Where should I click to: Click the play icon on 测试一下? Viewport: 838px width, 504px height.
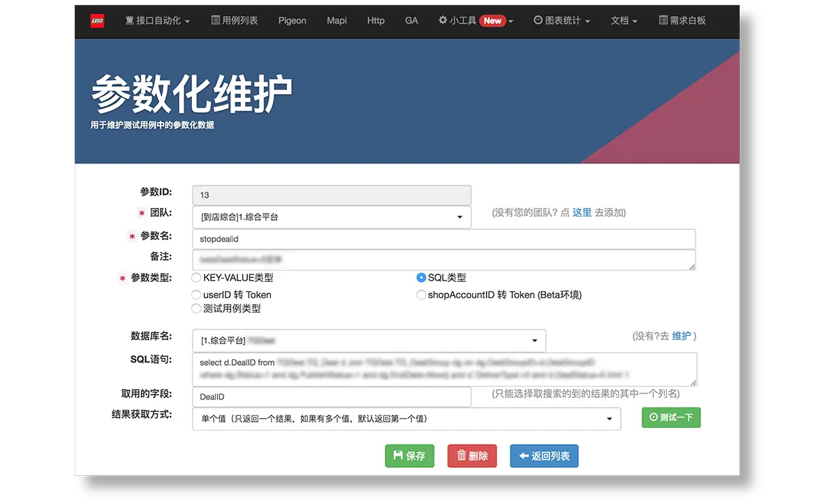[x=654, y=417]
